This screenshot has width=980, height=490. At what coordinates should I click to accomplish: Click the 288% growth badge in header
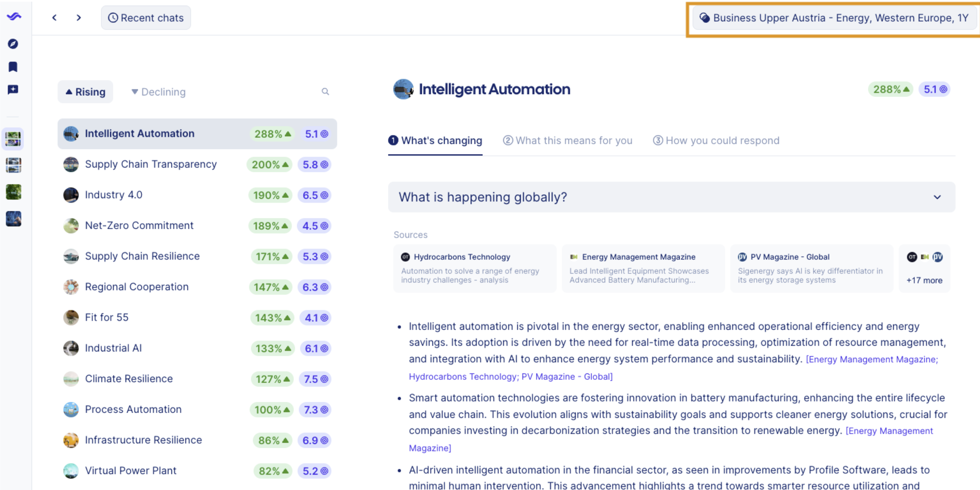[891, 89]
